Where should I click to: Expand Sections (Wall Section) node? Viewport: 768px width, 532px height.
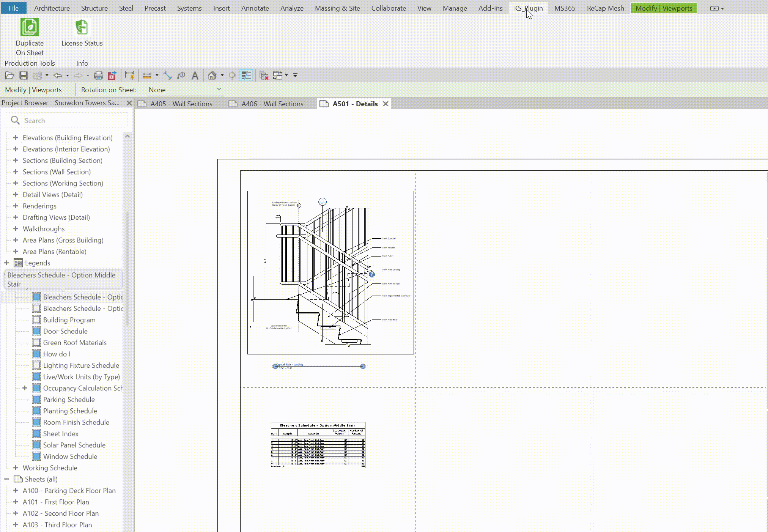[16, 172]
